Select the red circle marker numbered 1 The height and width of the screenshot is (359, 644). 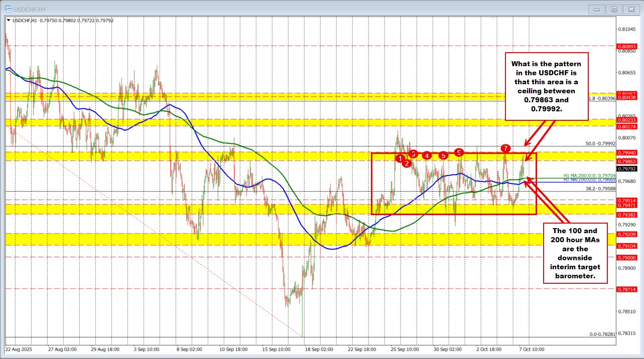tap(400, 158)
